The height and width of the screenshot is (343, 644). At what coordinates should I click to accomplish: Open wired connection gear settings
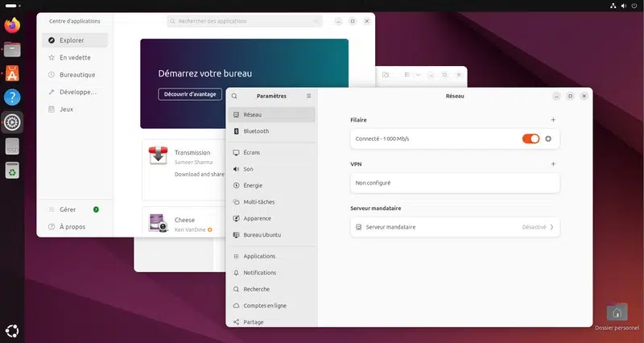tap(548, 138)
